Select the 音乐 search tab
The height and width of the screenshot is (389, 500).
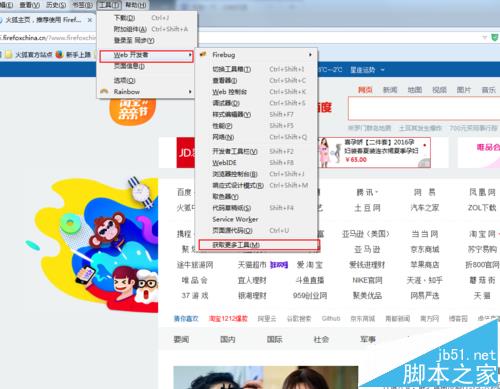point(489,90)
